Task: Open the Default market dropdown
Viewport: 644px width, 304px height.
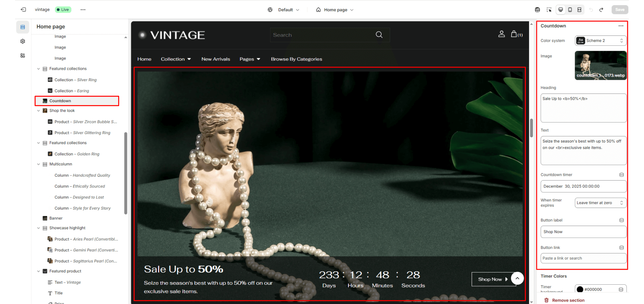Action: click(x=289, y=10)
